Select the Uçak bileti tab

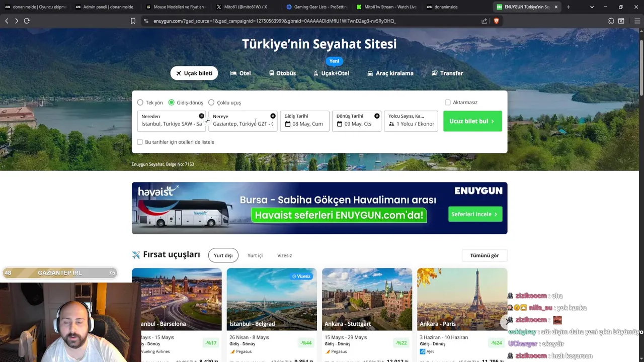click(x=194, y=73)
